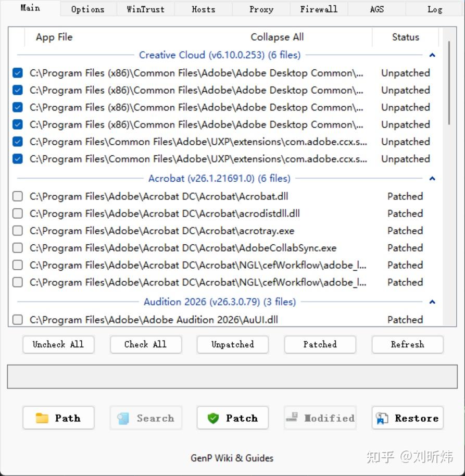Viewport: 465px width, 476px height.
Task: Collapse the Creative Cloud group arrow
Action: tap(432, 55)
